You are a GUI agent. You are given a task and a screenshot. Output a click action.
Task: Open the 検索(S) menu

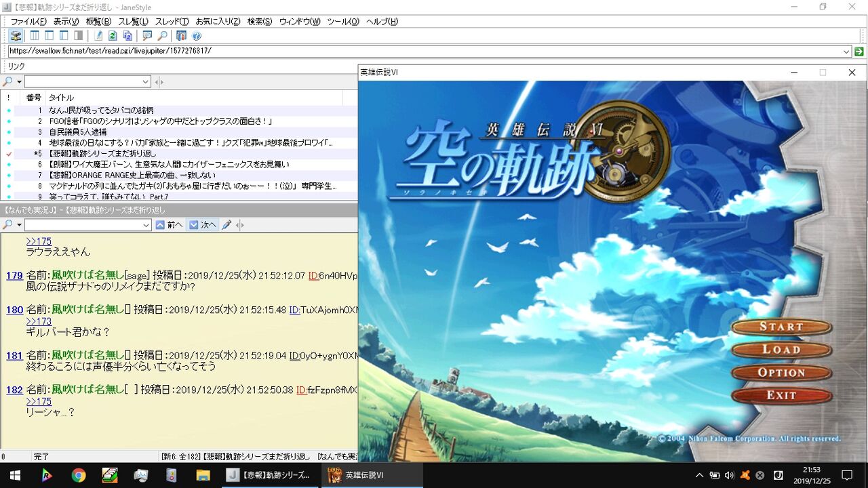[x=260, y=22]
